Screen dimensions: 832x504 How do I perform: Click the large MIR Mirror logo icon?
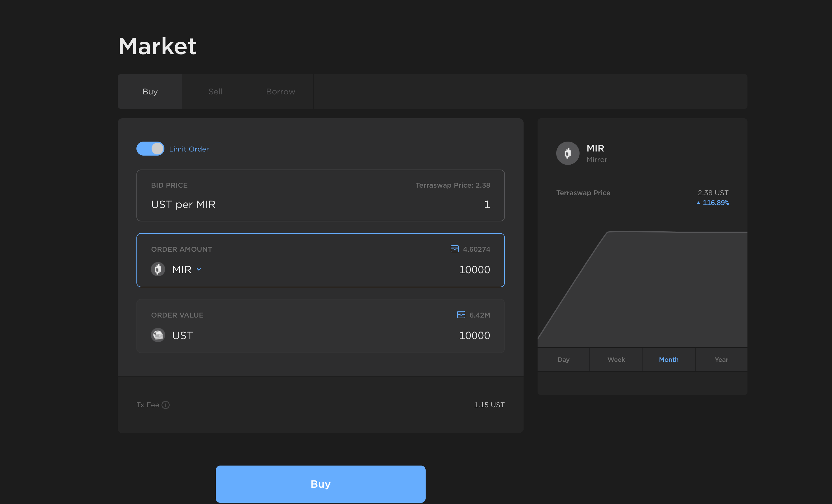tap(568, 153)
